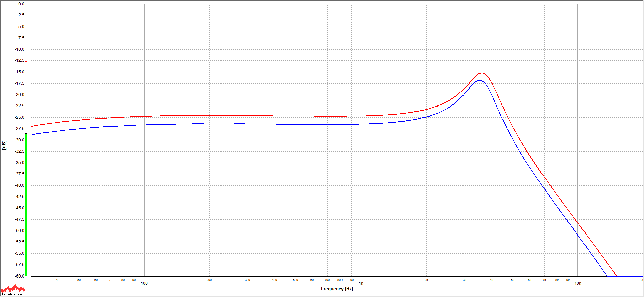This screenshot has height=297, width=644.
Task: Click the -60.0 label on the dB axis
Action: [x=20, y=276]
